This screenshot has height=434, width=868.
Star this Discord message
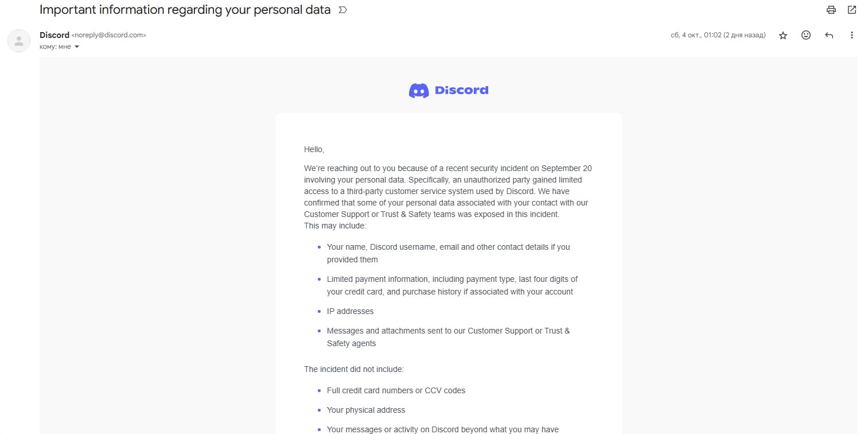tap(783, 36)
